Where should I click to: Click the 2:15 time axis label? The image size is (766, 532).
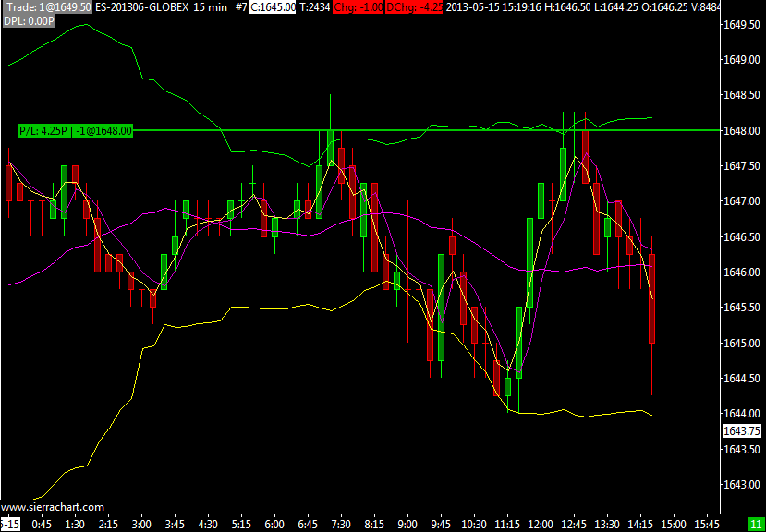tap(108, 523)
